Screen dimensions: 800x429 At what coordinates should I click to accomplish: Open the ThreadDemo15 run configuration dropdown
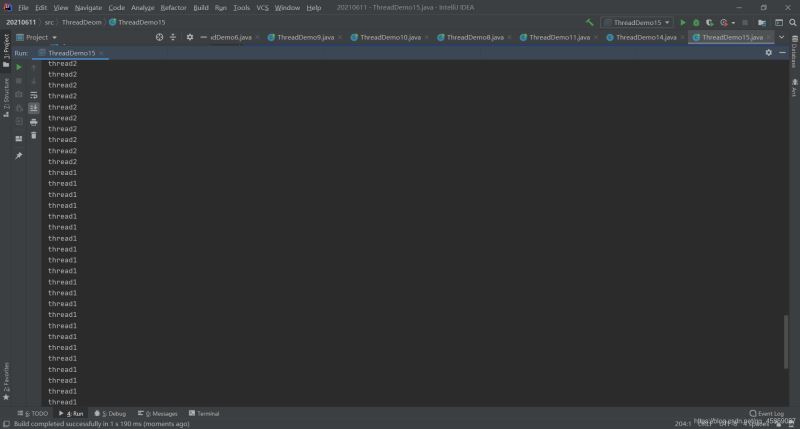[x=637, y=22]
